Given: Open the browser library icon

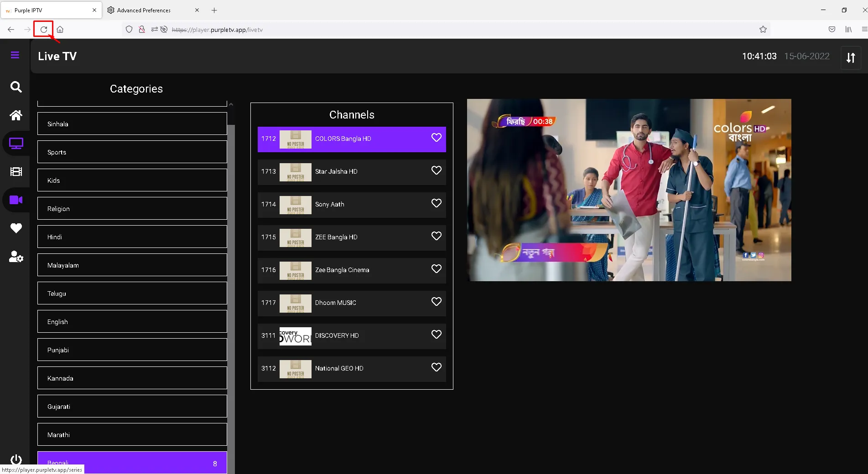Looking at the screenshot, I should [848, 30].
